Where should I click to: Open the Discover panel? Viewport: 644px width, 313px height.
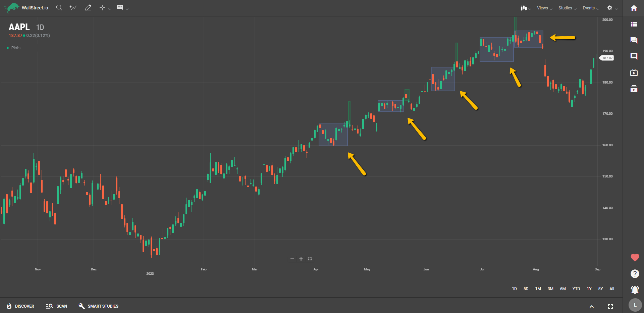(x=20, y=306)
